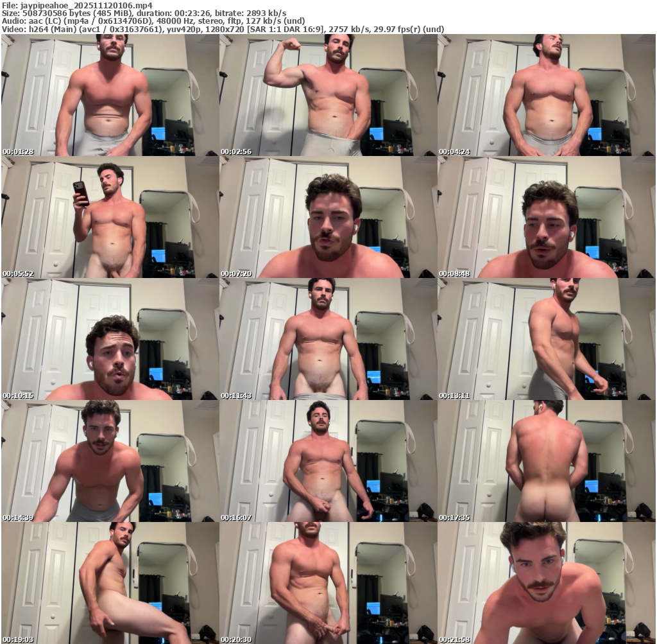Click the frame marked 00:17:35
The width and height of the screenshot is (657, 644).
(546, 461)
